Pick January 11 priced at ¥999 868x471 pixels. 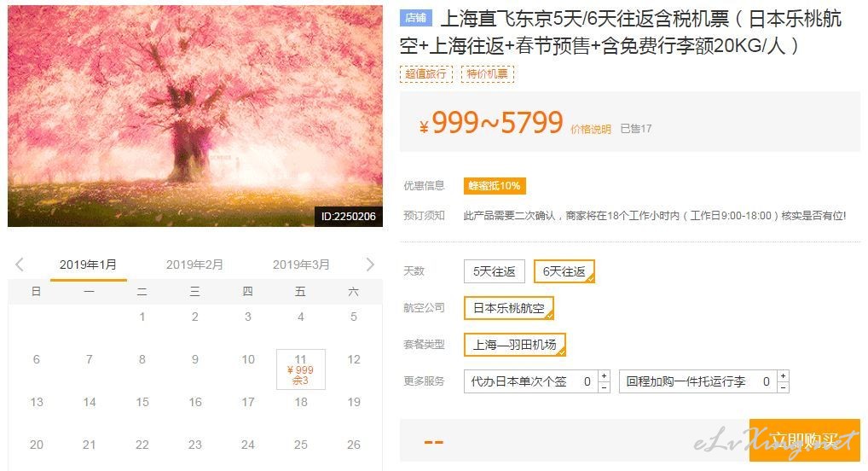[301, 369]
